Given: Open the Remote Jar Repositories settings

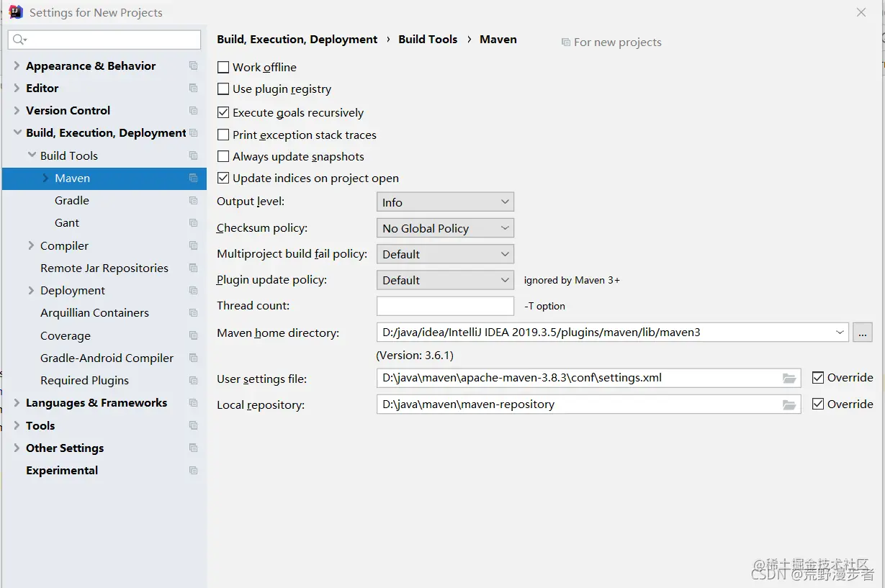Looking at the screenshot, I should click(104, 268).
